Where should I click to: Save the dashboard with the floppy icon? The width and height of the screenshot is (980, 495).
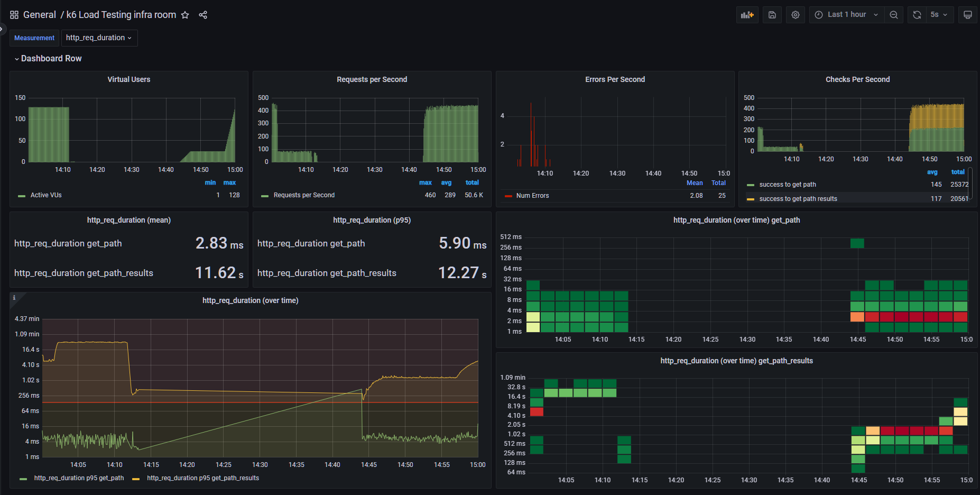772,15
